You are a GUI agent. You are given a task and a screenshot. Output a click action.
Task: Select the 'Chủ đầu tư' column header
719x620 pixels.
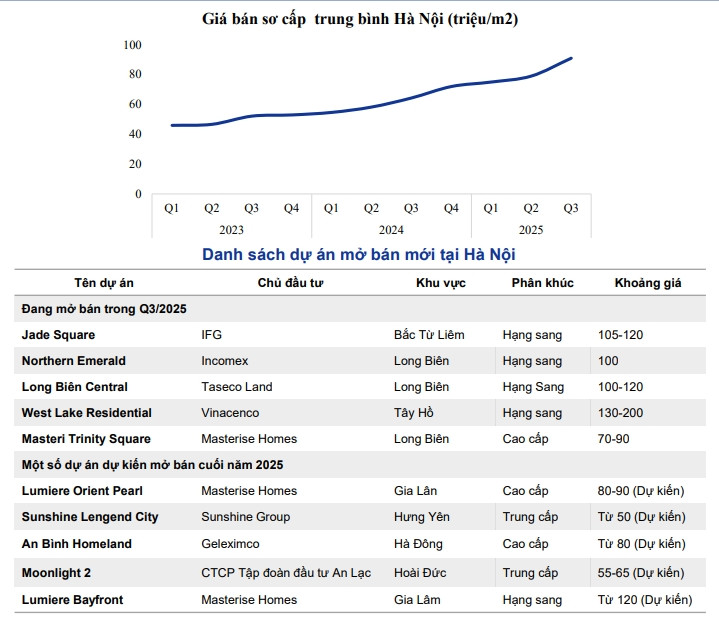tap(290, 283)
